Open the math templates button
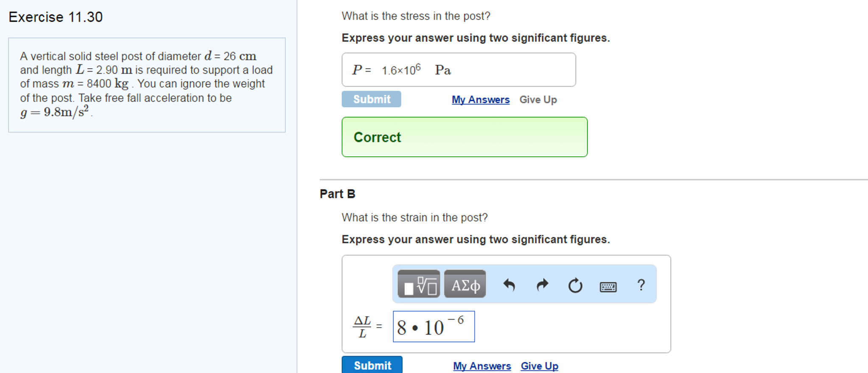This screenshot has width=868, height=373. [x=418, y=284]
